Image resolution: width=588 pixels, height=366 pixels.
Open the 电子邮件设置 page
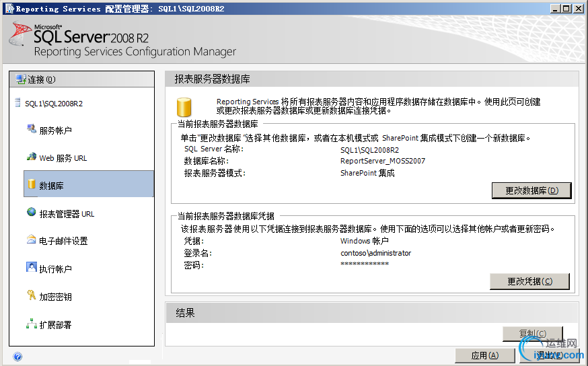click(63, 241)
